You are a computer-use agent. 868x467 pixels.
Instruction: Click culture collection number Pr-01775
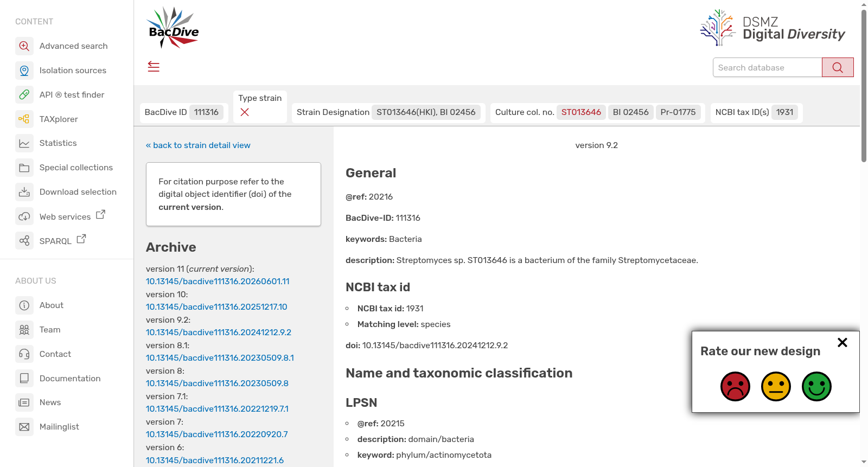(x=678, y=112)
